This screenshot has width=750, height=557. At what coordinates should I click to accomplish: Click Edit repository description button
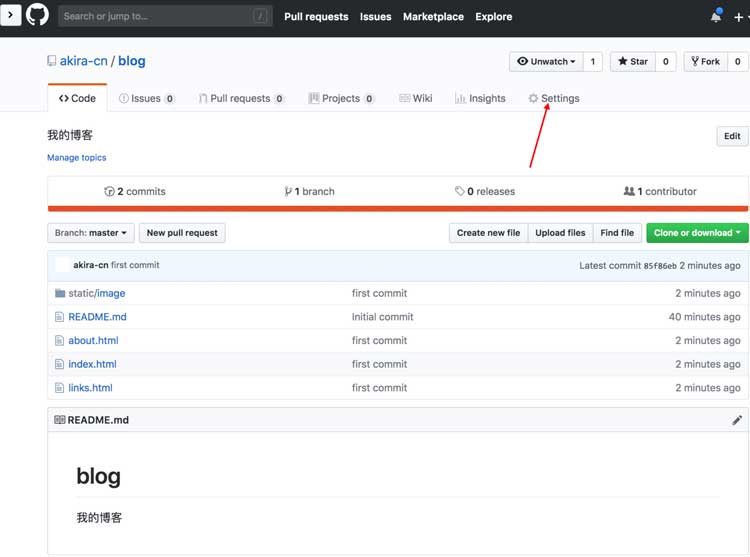coord(732,136)
